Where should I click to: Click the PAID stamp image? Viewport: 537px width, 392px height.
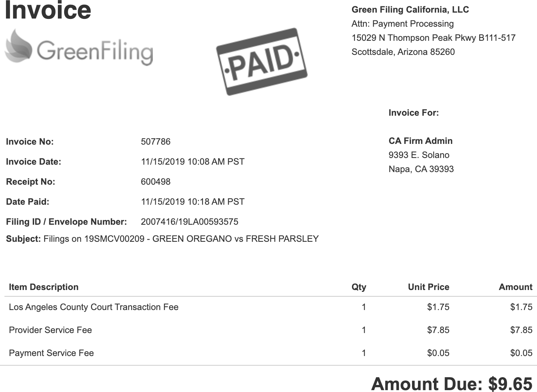tap(262, 62)
